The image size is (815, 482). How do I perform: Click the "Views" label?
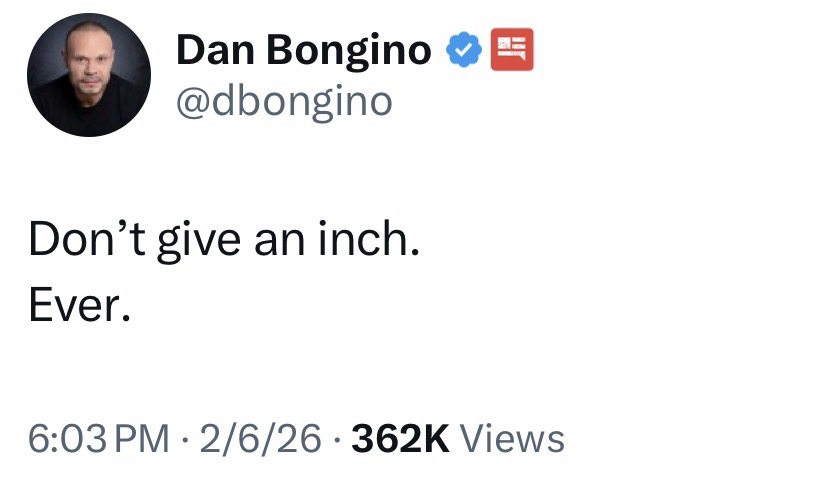(514, 438)
